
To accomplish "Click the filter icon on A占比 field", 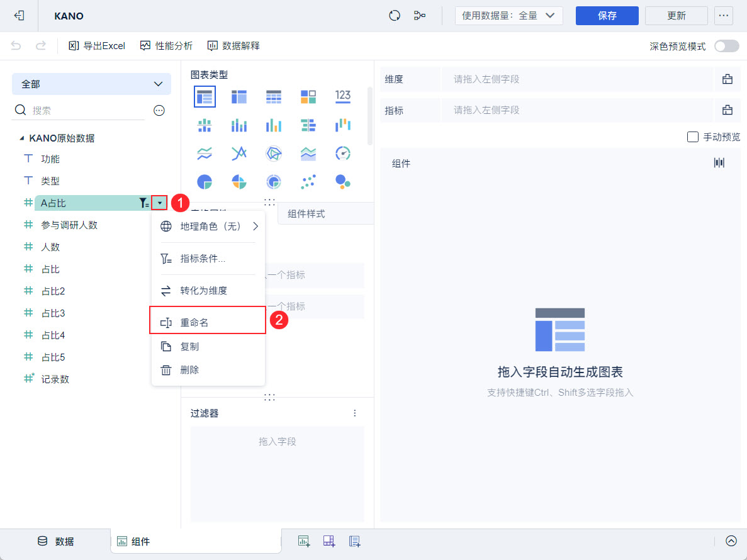I will (143, 203).
